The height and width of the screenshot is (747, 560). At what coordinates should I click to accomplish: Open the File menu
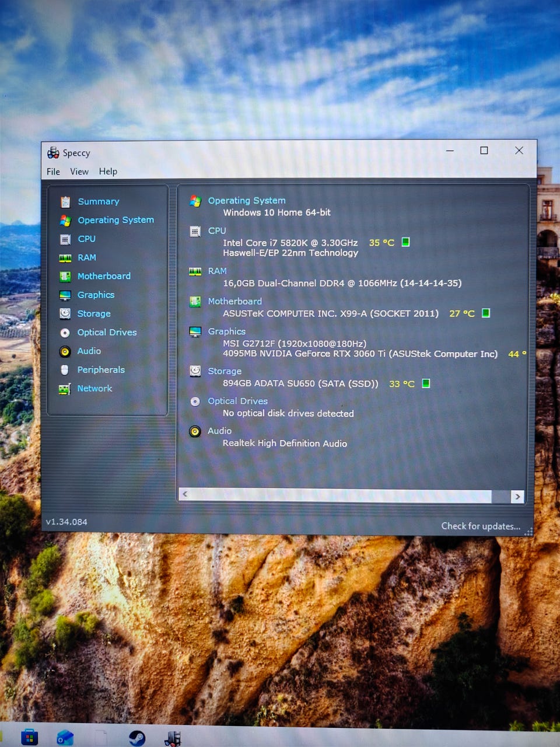[53, 172]
